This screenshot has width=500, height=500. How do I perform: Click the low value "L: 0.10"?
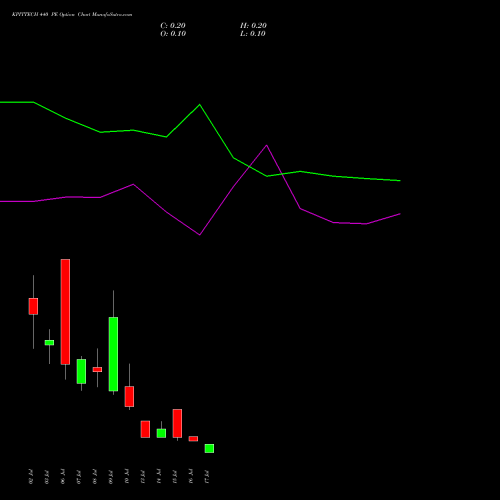point(253,34)
